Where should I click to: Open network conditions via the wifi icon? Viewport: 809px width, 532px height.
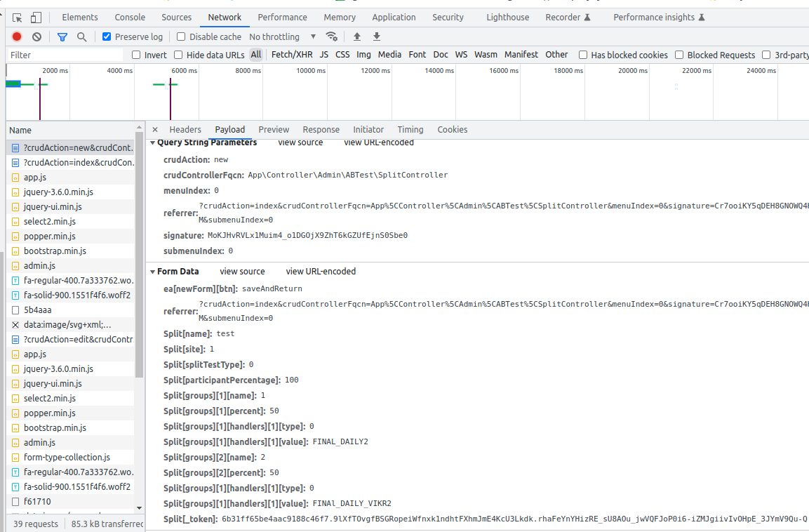point(332,36)
